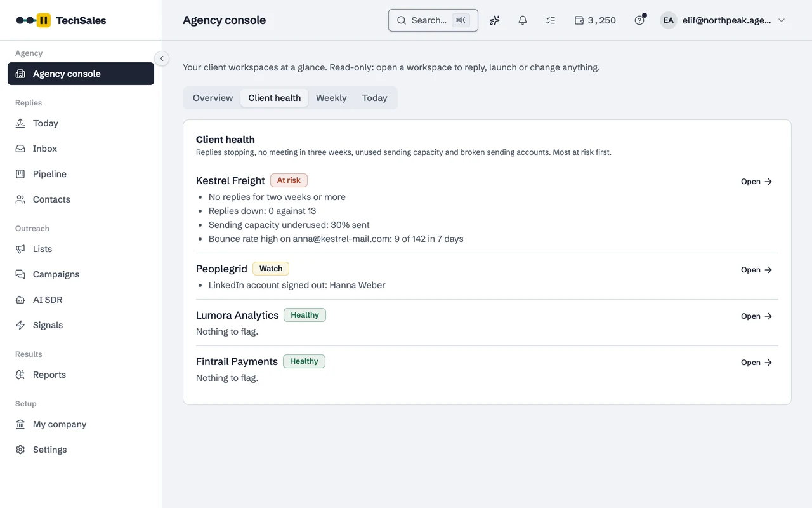Click the At risk badge
The width and height of the screenshot is (812, 508).
(x=289, y=180)
